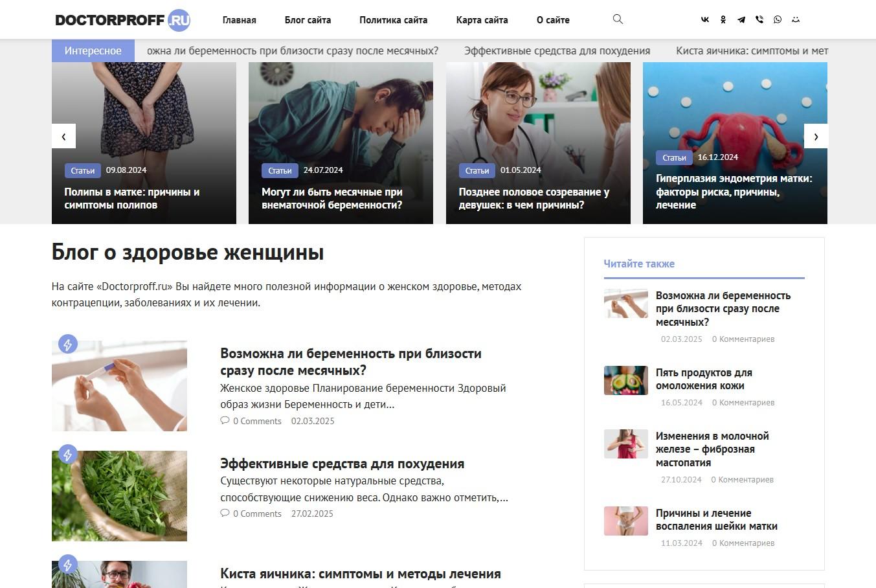Click 0 Комментариев next to sidebar date 02.03.2025
Viewport: 876px width, 588px height.
[x=743, y=339]
